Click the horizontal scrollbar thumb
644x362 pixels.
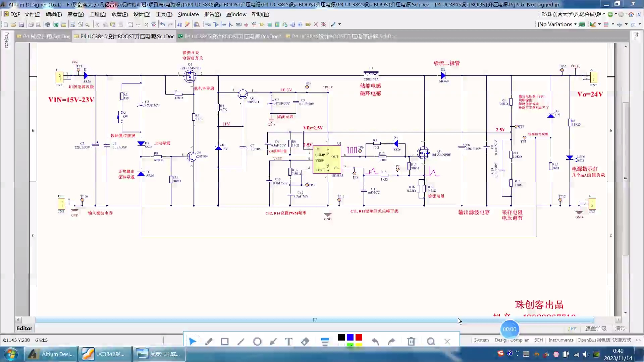(315, 320)
